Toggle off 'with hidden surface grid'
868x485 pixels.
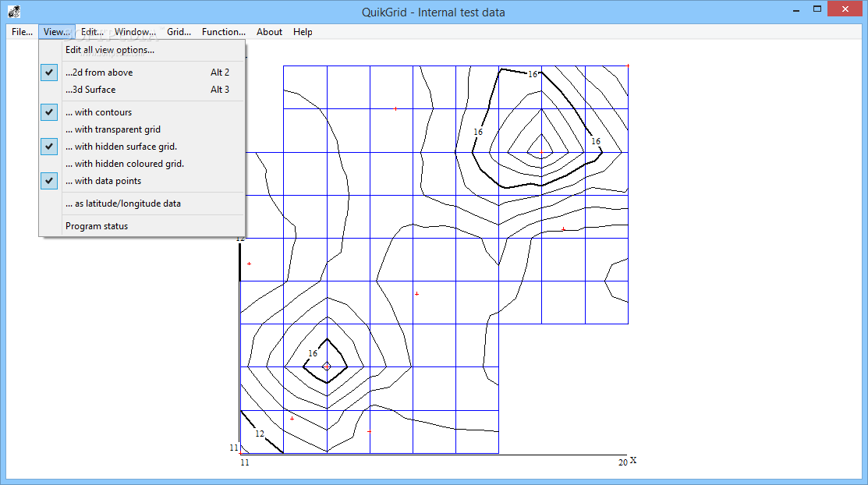click(x=49, y=147)
